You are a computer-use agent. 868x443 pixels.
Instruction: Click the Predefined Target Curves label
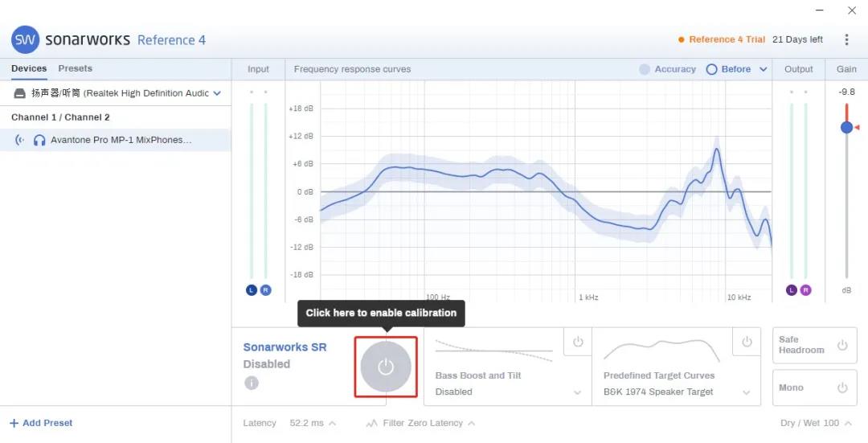[659, 375]
